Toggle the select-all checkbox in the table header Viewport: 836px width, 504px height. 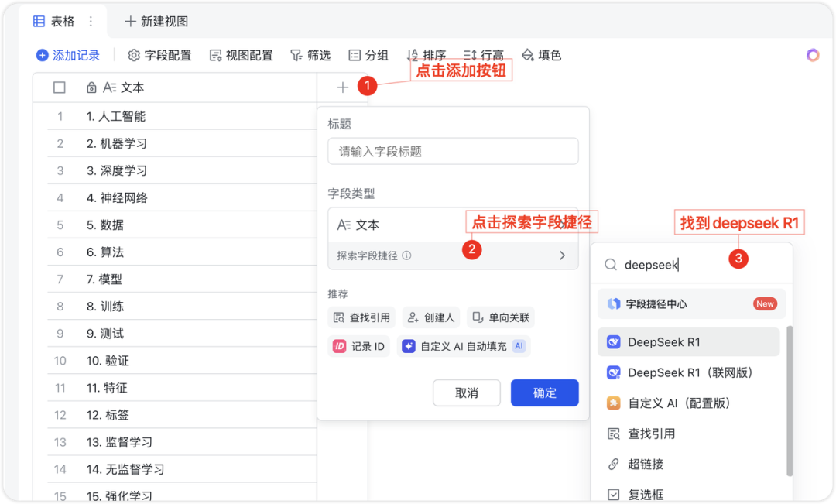click(x=60, y=87)
